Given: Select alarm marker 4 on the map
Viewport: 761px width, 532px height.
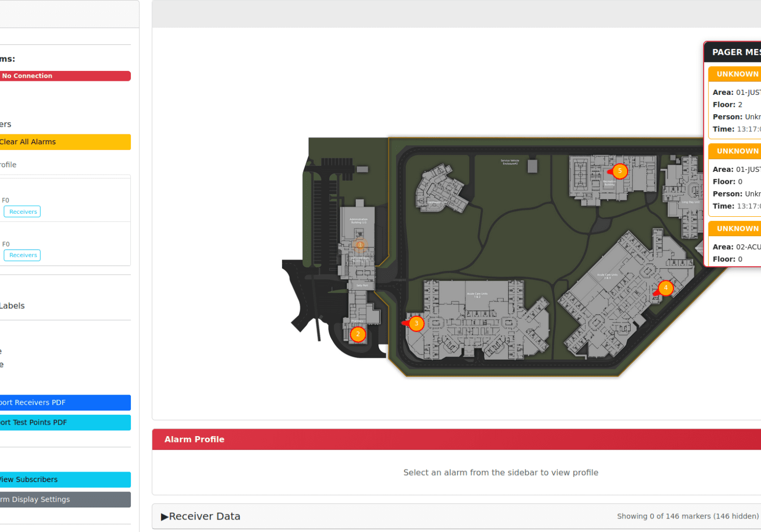Looking at the screenshot, I should (666, 288).
